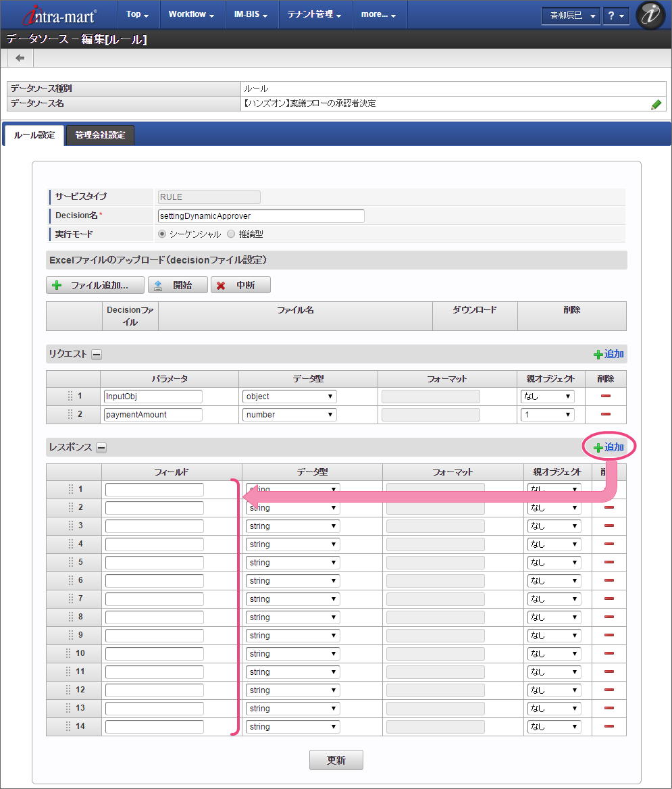Click red minus icon for response row 5

[x=609, y=562]
